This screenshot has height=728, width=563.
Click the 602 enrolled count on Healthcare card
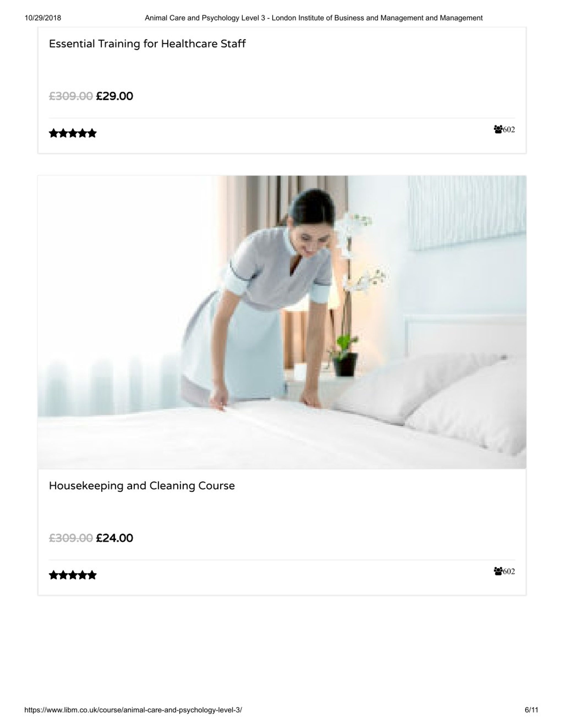509,130
